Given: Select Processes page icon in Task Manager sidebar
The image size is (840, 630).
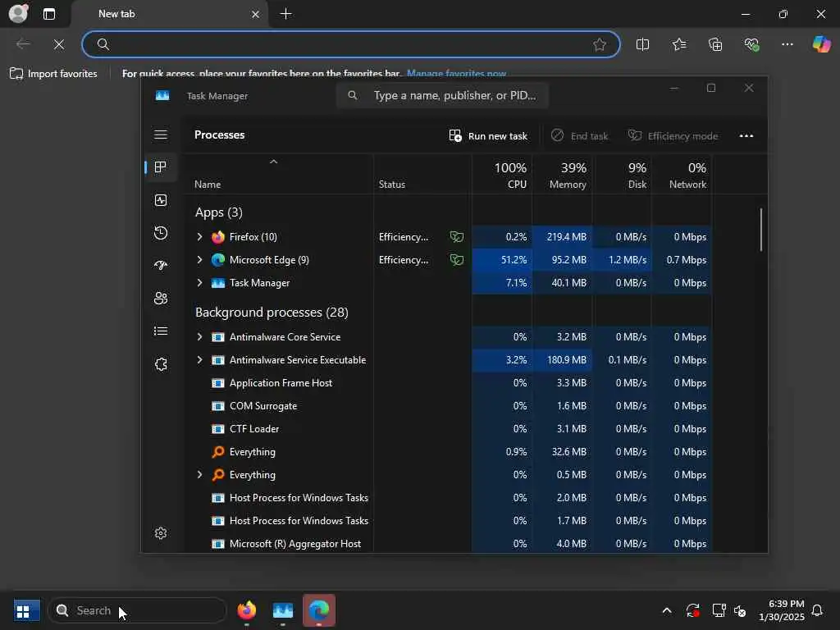Looking at the screenshot, I should tap(160, 167).
